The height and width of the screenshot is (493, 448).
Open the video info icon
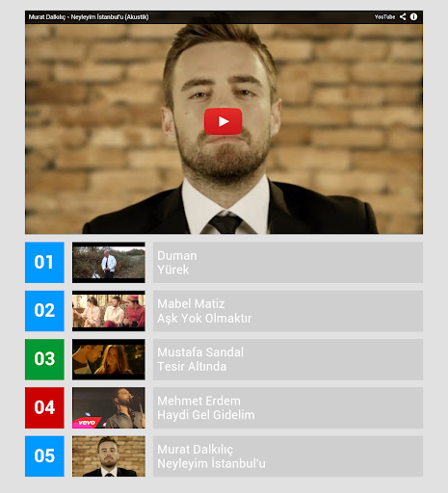pyautogui.click(x=413, y=16)
